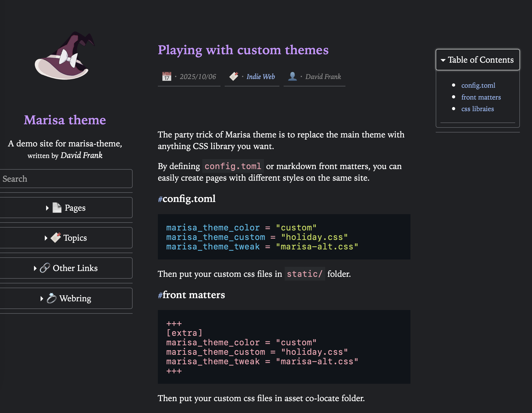Click the calendar icon beside the date
Viewport: 532px width, 413px height.
click(167, 77)
